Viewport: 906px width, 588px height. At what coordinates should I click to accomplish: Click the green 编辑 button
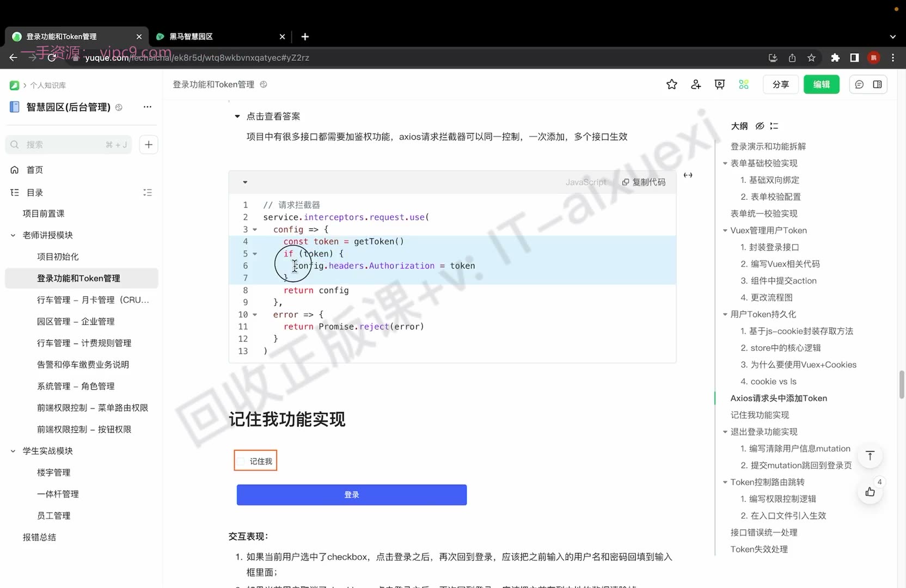[x=821, y=84]
